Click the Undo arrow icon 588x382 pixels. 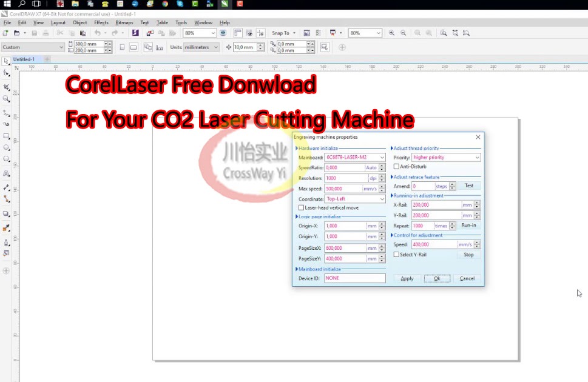[98, 33]
